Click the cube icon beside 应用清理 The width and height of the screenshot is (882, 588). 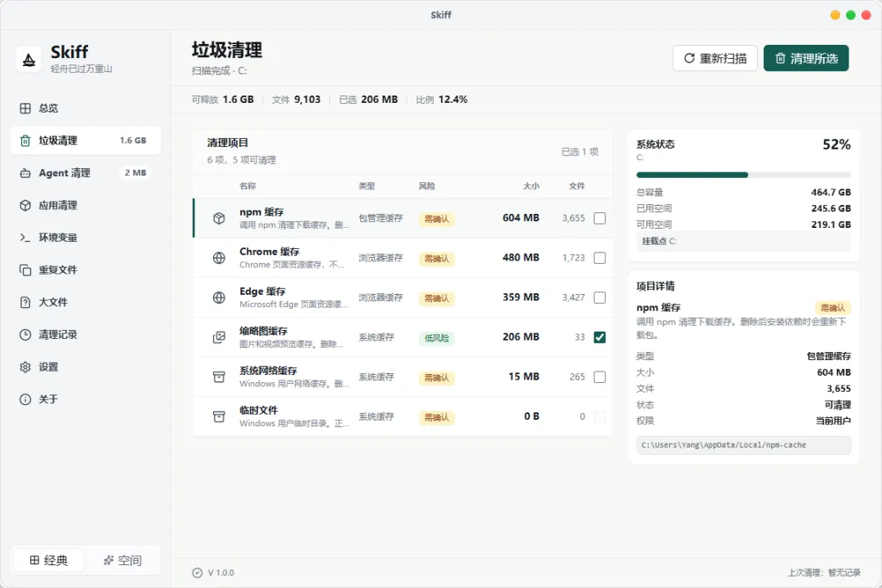point(25,205)
